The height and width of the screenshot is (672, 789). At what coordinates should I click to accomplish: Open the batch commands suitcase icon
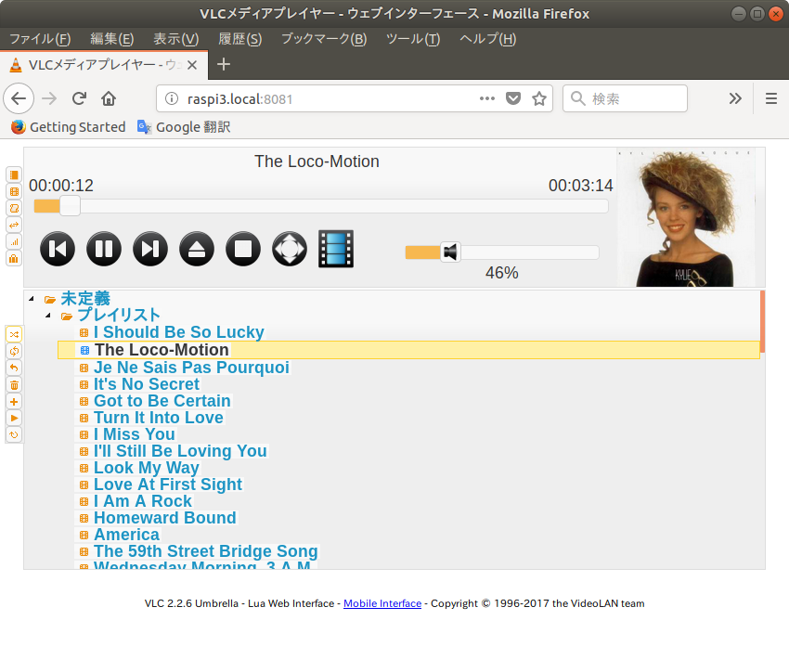click(x=14, y=259)
